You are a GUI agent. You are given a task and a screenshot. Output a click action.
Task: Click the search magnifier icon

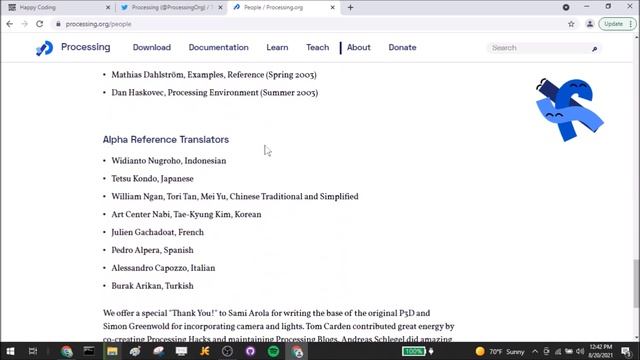pos(595,49)
